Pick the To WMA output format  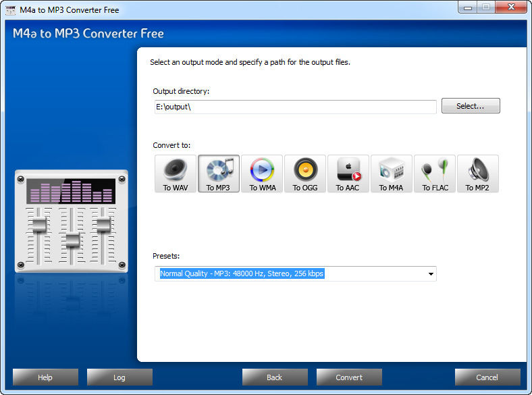click(x=262, y=174)
